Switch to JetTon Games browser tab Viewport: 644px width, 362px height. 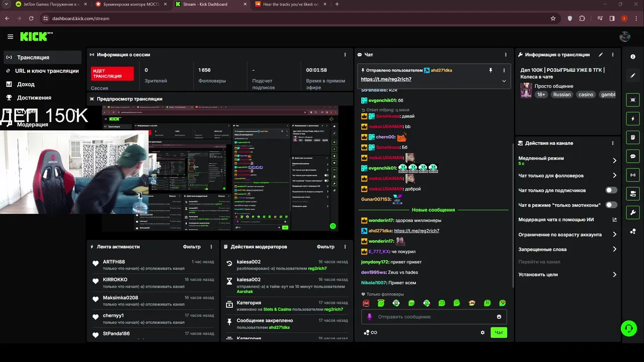(50, 4)
